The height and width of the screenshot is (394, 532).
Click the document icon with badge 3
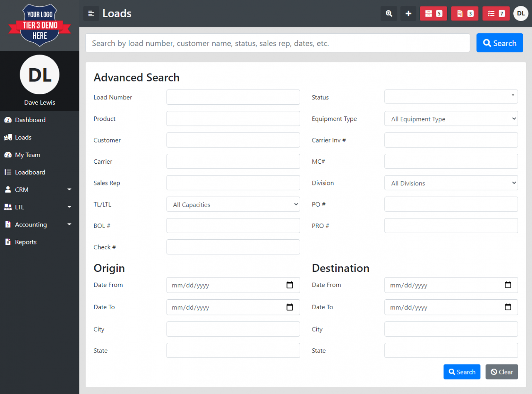pyautogui.click(x=464, y=13)
